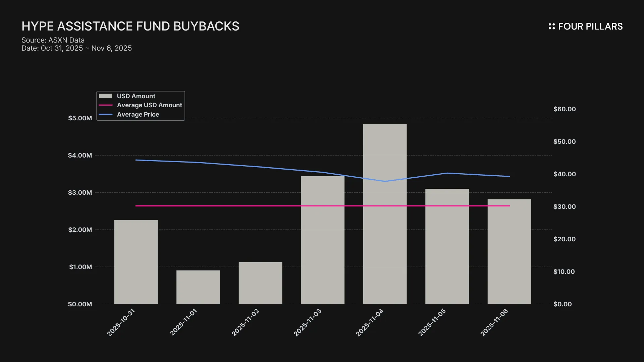The width and height of the screenshot is (644, 362).
Task: Toggle Average USD Amount legend label
Action: (x=149, y=105)
